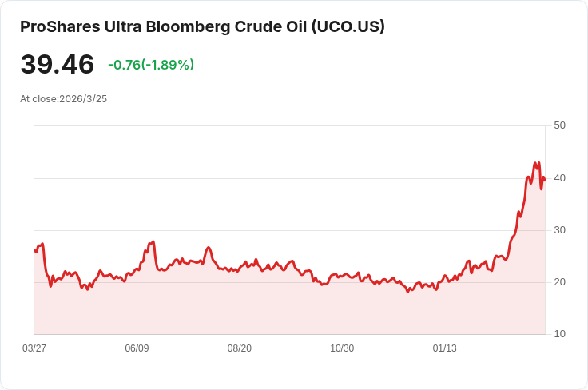Click the June spike on the price line

[153, 241]
